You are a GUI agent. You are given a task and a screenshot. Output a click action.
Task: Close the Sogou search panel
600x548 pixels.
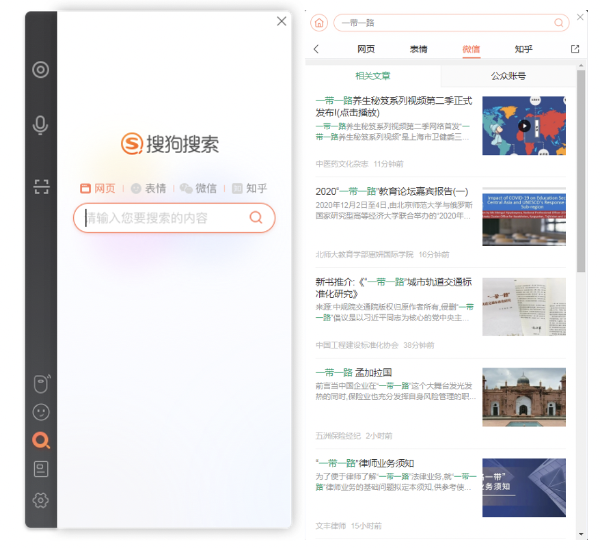(x=282, y=21)
